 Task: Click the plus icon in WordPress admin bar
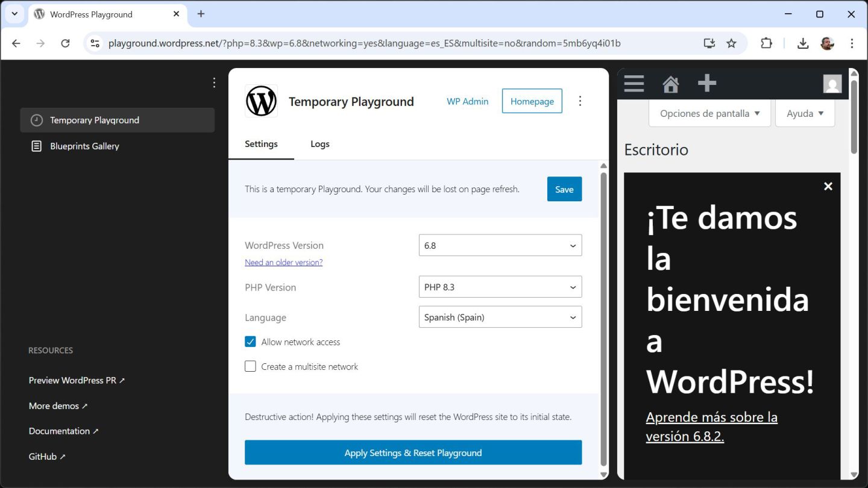click(707, 83)
